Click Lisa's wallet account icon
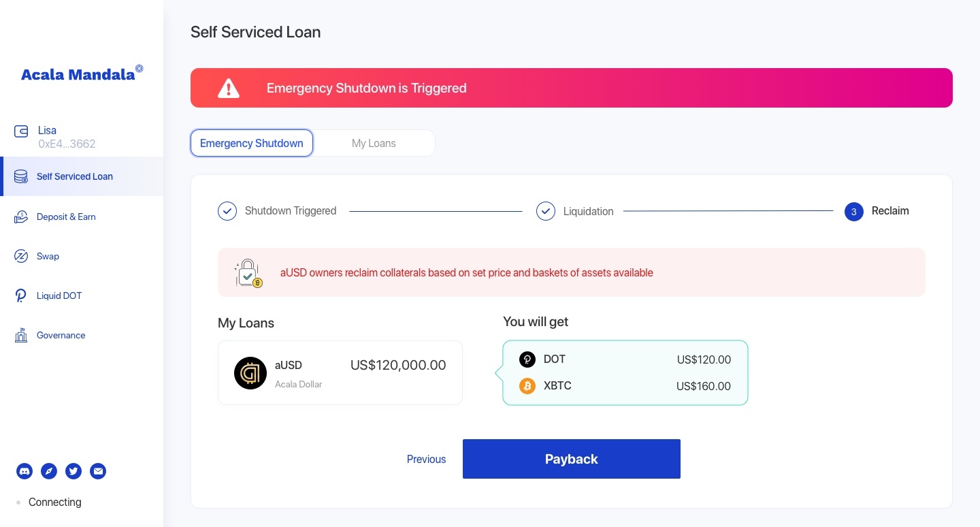Image resolution: width=980 pixels, height=527 pixels. pos(21,131)
